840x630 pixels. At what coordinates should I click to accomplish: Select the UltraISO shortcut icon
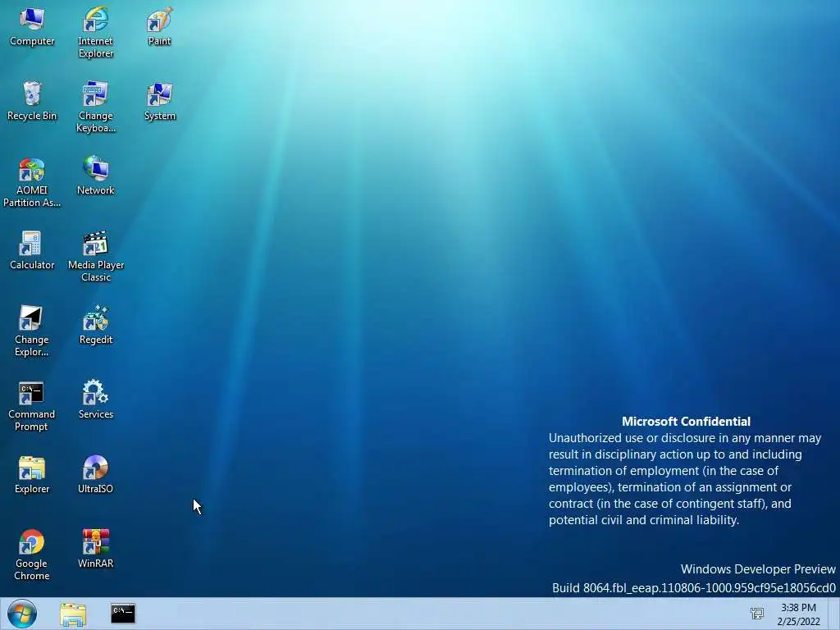[95, 475]
